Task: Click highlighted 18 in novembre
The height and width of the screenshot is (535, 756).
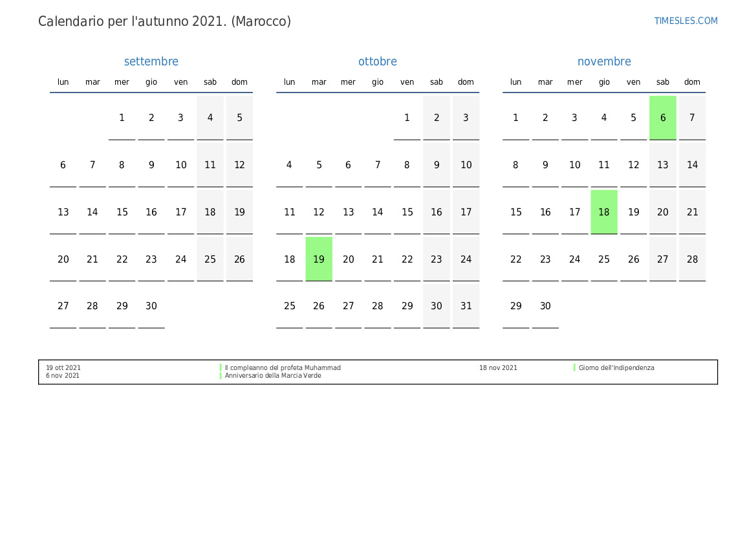Action: tap(604, 212)
